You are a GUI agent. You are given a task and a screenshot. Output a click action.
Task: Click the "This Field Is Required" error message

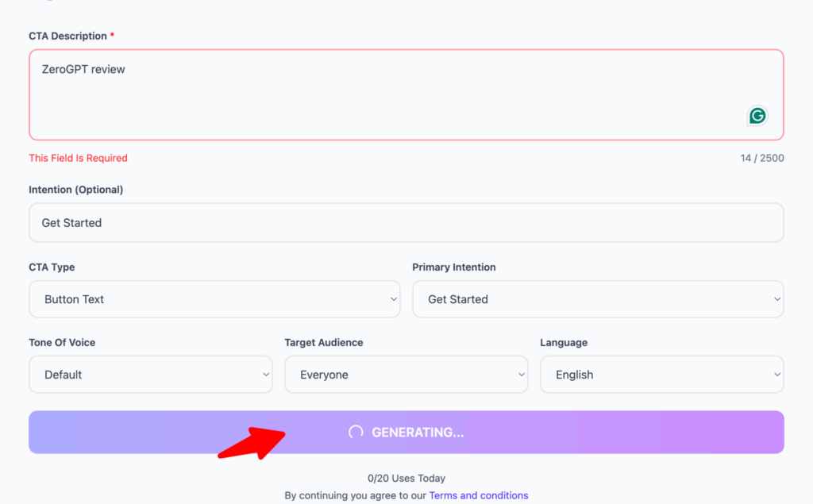pos(78,158)
